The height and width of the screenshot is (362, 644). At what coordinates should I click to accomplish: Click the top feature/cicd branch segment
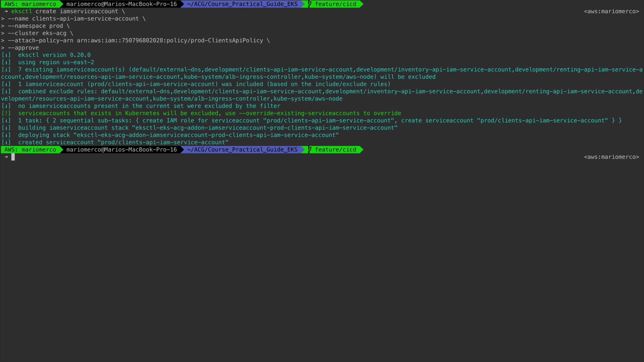tap(335, 4)
